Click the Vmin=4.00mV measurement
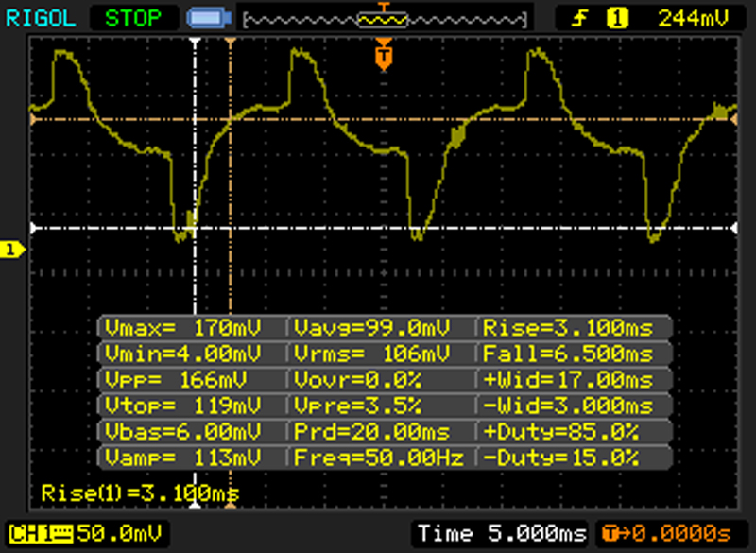756x553 pixels. 183,354
